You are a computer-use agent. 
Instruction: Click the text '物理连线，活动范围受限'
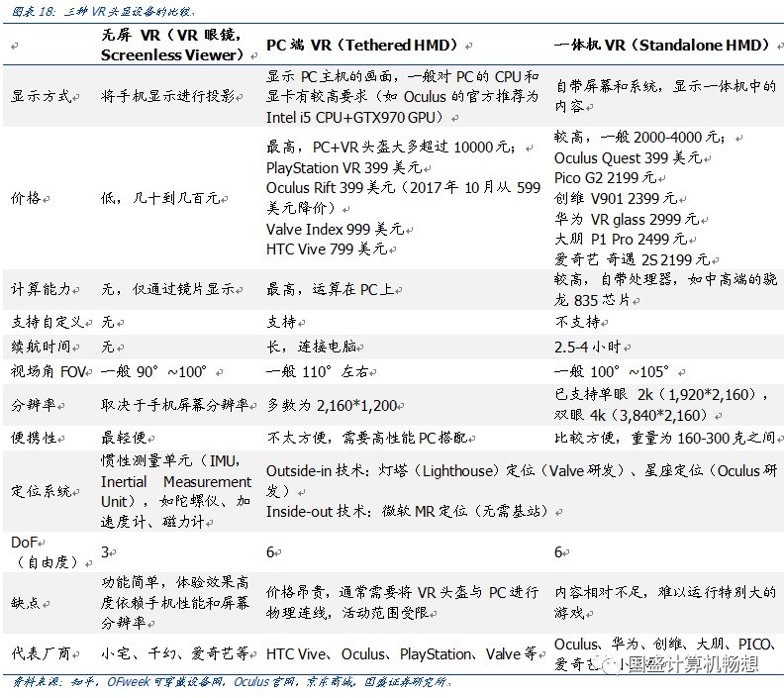347,613
